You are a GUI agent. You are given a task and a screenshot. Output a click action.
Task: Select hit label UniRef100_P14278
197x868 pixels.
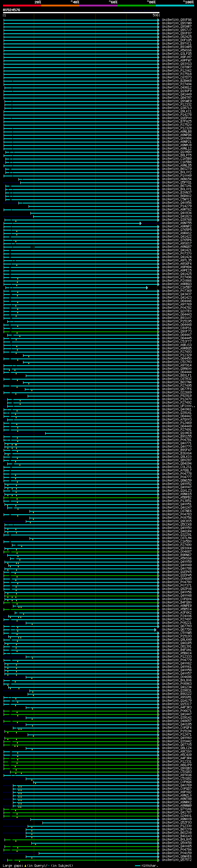[177, 115]
